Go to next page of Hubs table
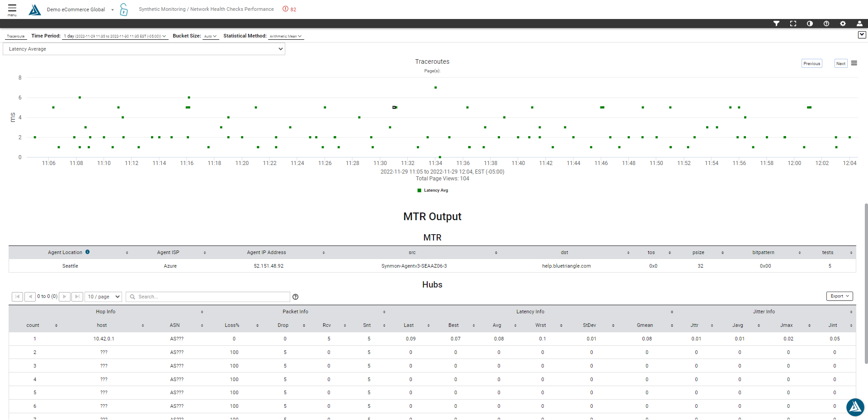This screenshot has width=868, height=420. pos(65,297)
